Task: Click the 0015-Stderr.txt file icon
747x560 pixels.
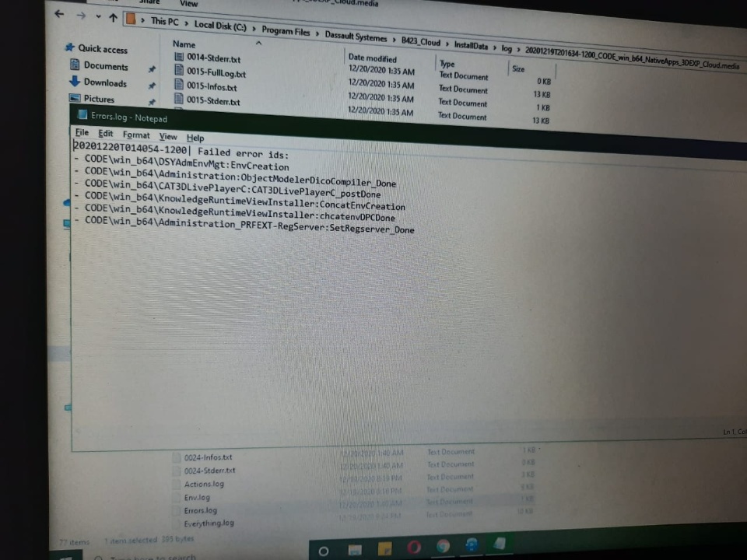Action: coord(179,99)
